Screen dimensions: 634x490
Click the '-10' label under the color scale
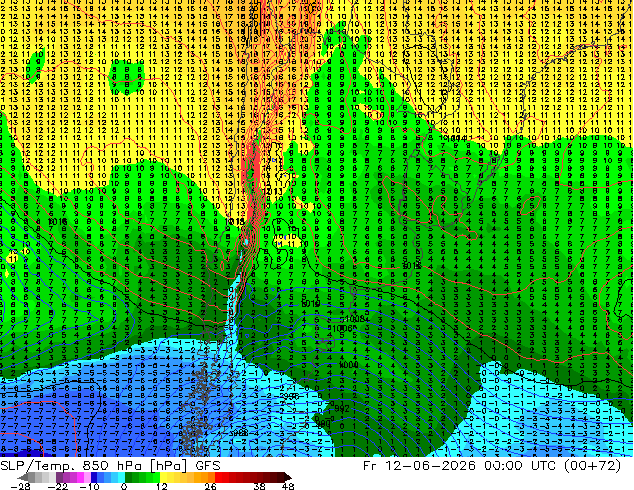90,486
